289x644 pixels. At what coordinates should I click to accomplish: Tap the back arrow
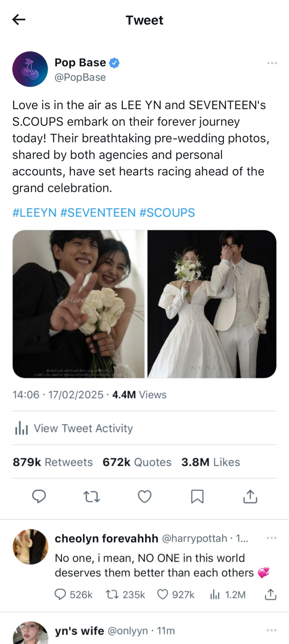pos(19,20)
